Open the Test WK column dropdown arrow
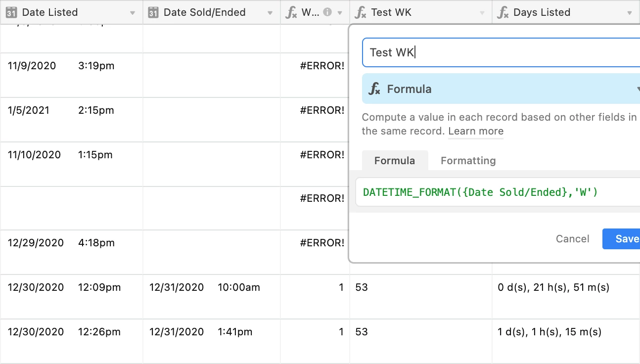The image size is (640, 364). pyautogui.click(x=482, y=13)
